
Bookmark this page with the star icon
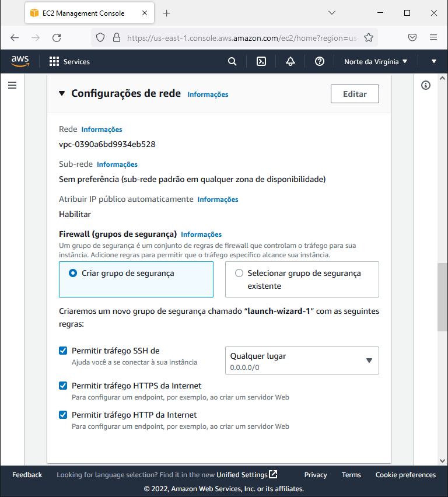click(x=369, y=38)
